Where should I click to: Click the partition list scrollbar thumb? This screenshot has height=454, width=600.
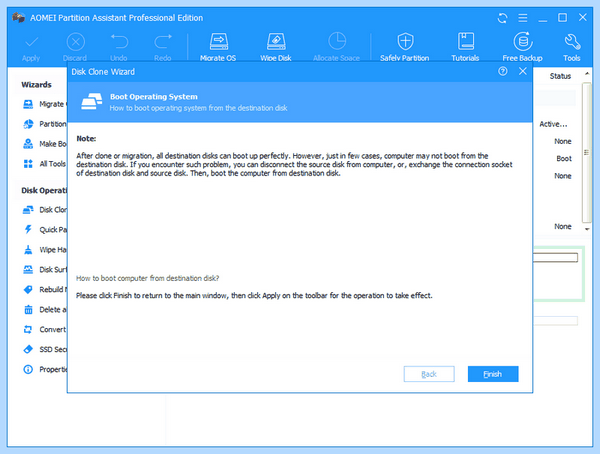[x=587, y=152]
